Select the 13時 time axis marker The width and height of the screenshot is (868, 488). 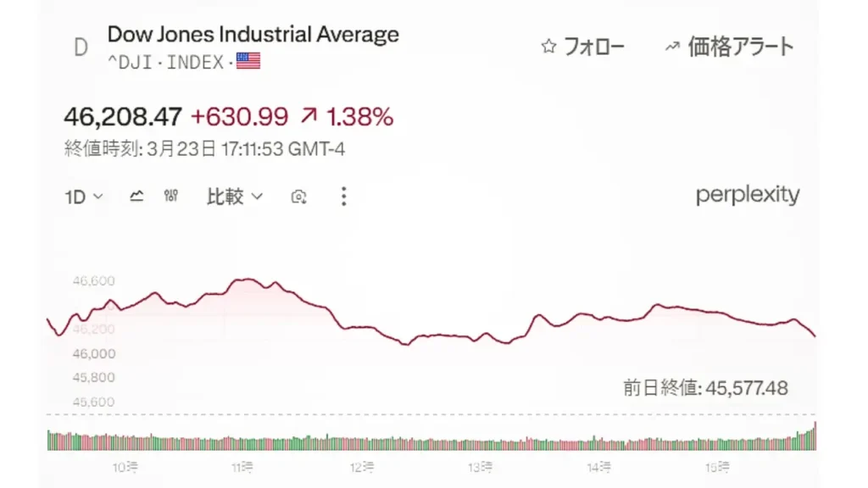click(x=481, y=467)
